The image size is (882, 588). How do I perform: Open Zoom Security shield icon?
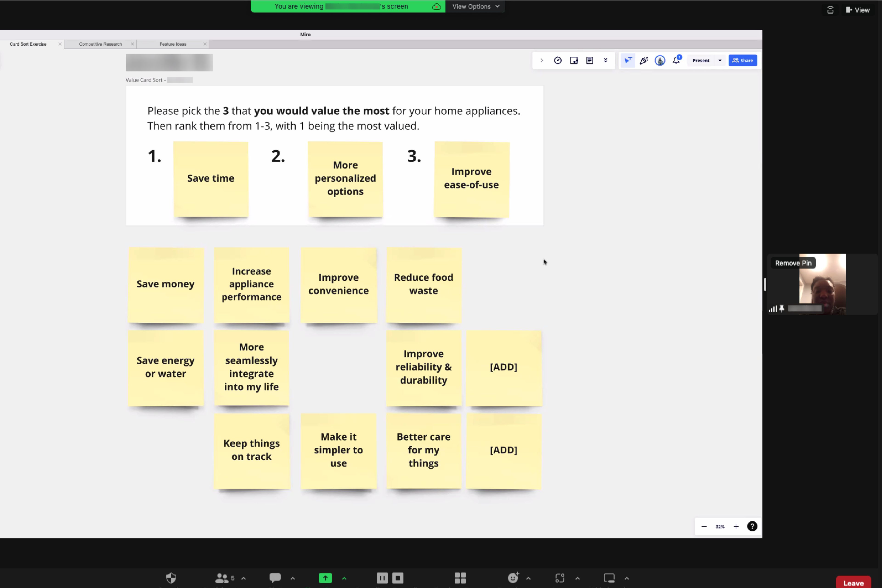171,578
